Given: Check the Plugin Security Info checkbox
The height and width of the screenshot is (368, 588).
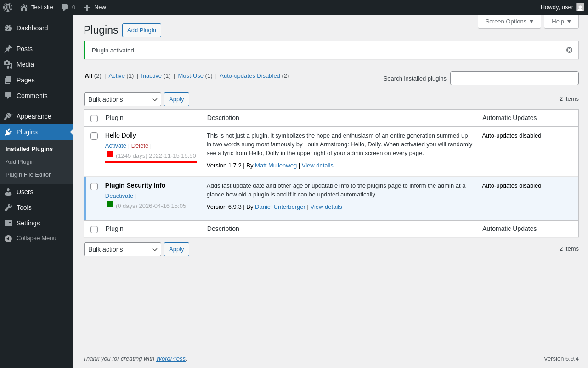Looking at the screenshot, I should (94, 186).
